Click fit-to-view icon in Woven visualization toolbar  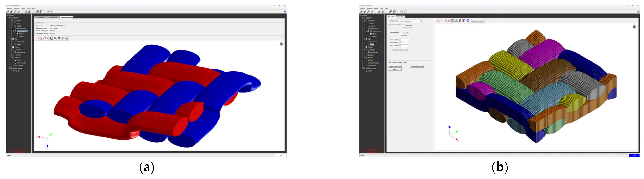(52, 38)
